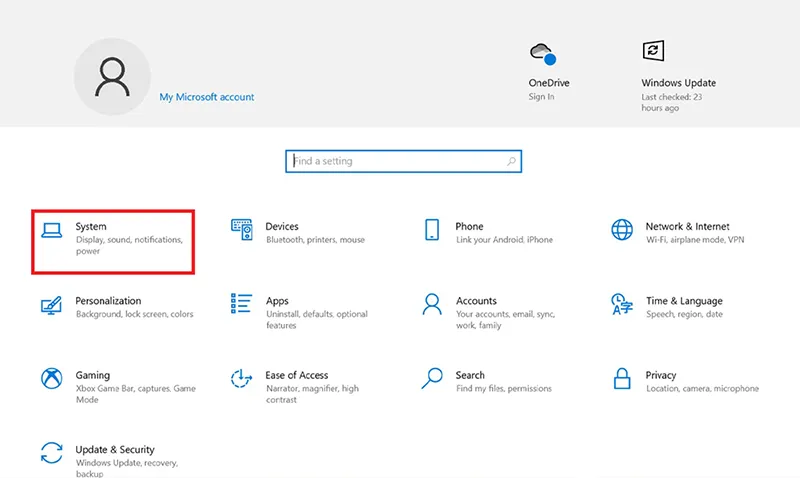
Task: Click the Personalization paintbrush icon
Action: click(52, 305)
